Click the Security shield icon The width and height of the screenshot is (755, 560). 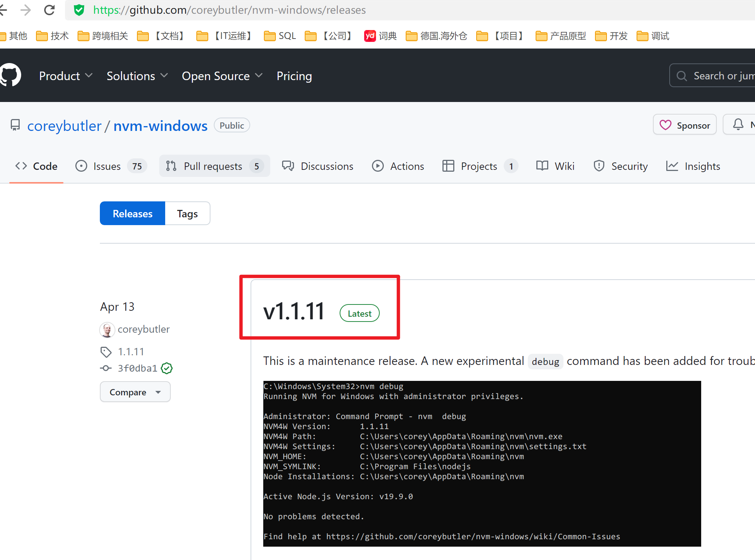point(599,166)
